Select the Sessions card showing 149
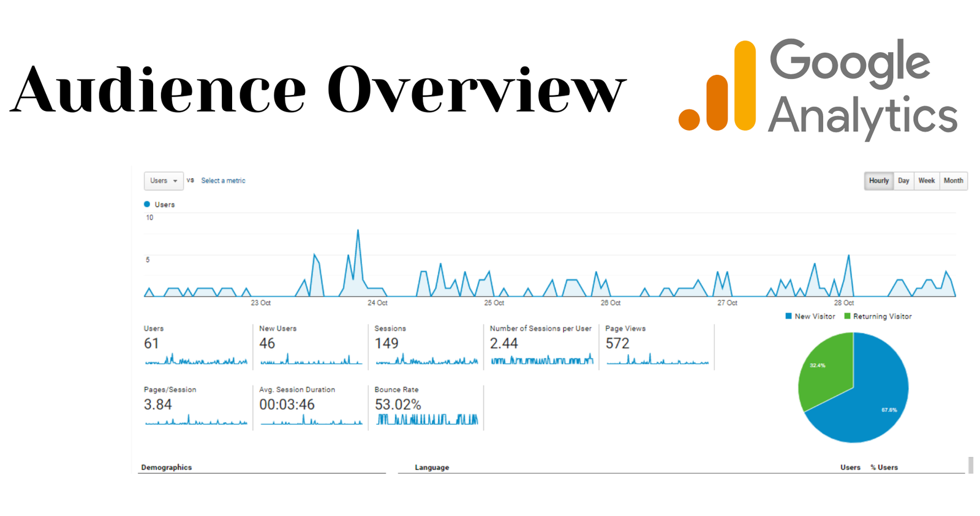980x516 pixels. tap(427, 346)
